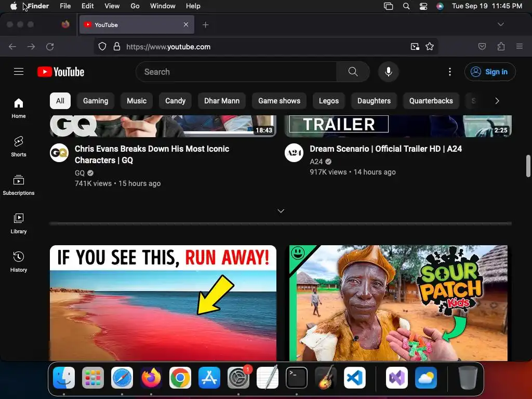532x399 pixels.
Task: Click the browser address bar URL
Action: coord(168,47)
